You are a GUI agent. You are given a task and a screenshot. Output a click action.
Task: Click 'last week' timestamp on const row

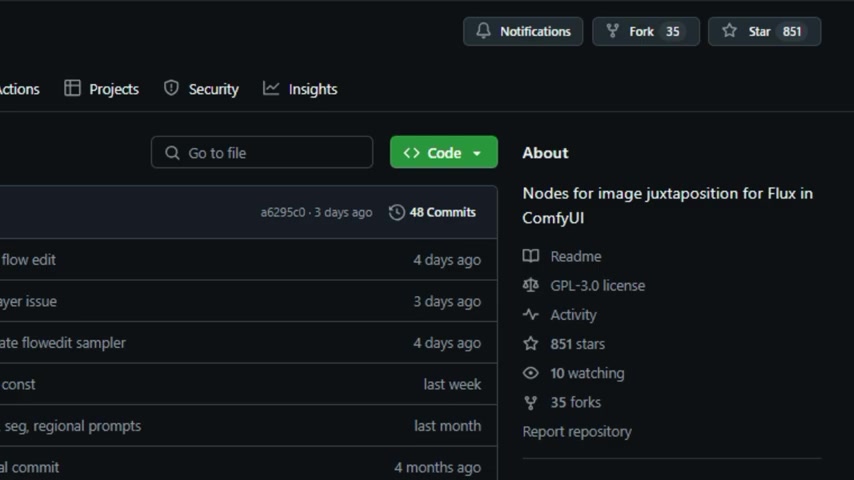[x=452, y=384]
